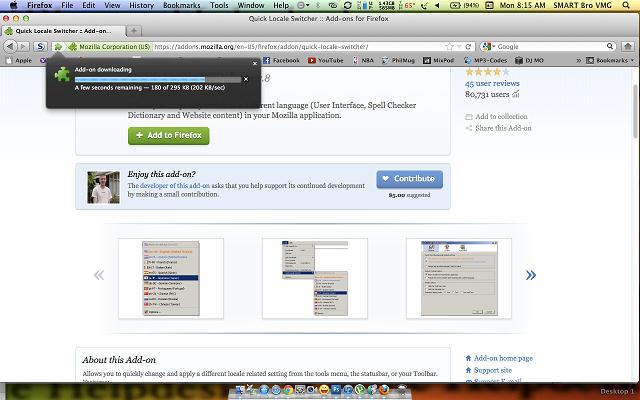
Task: Go to the home page icon
Action: click(x=628, y=46)
